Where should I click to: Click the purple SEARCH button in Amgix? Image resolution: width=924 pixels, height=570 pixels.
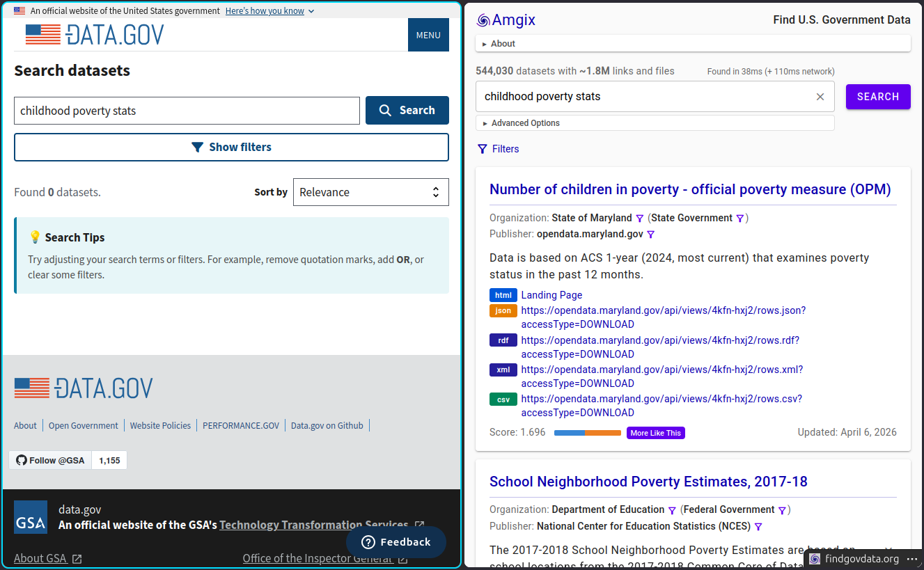point(878,97)
